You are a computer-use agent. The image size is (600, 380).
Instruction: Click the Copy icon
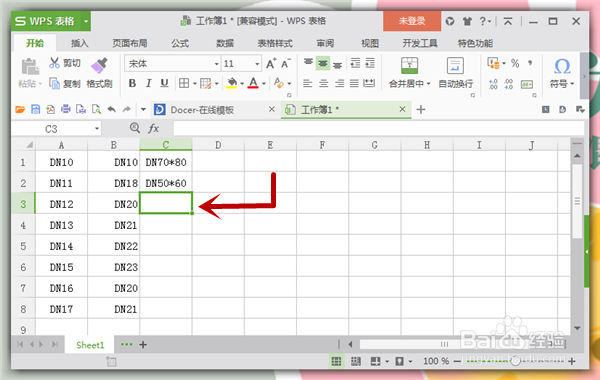tap(54, 83)
